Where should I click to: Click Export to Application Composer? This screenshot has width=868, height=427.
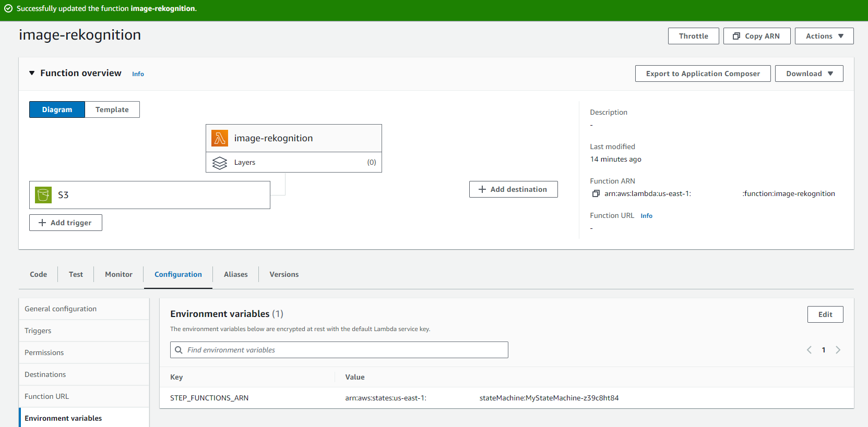pos(703,74)
